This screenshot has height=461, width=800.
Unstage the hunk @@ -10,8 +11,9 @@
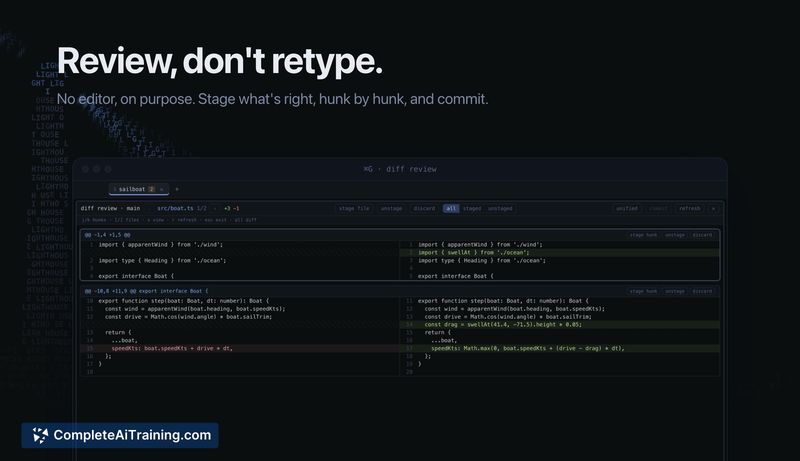[x=674, y=291]
